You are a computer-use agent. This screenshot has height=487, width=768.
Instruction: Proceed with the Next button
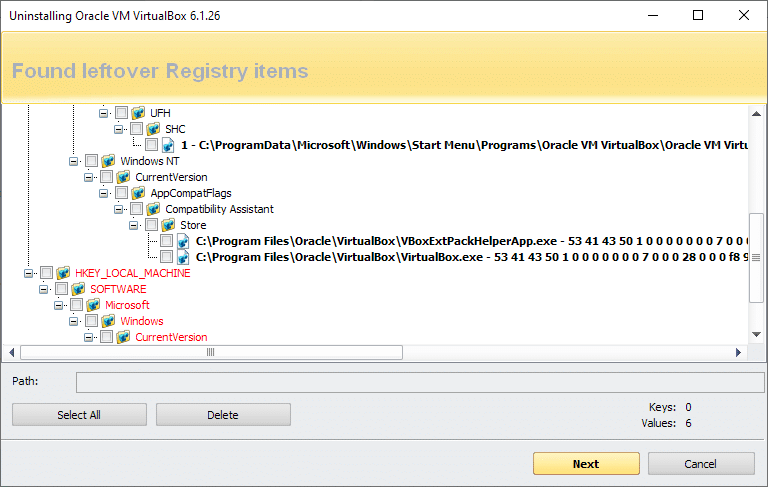586,463
